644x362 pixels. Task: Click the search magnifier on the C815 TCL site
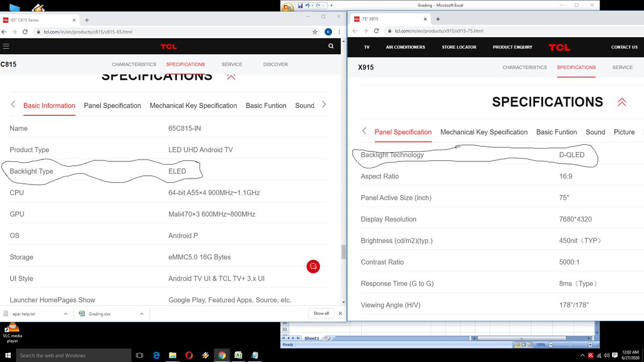click(x=331, y=46)
